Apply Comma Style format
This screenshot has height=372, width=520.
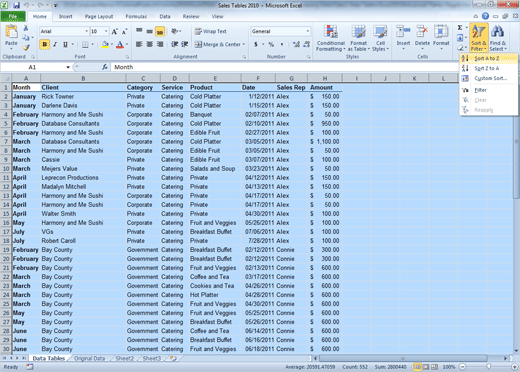[282, 44]
